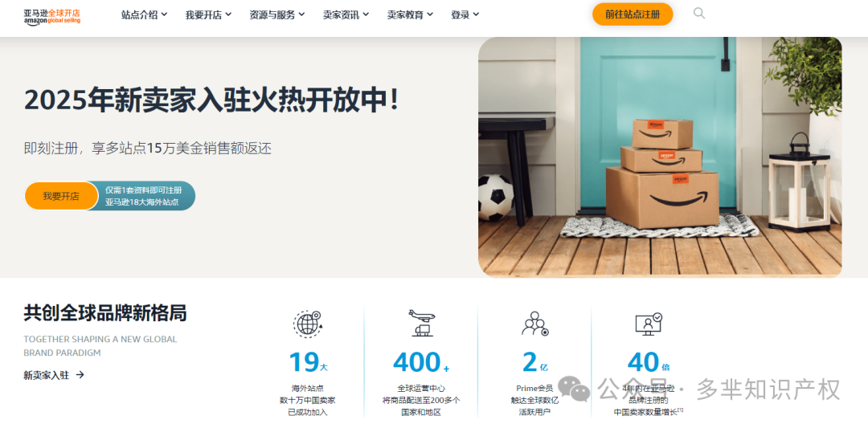Click the Amazon Global Selling logo
Viewport: 868px width, 424px height.
[52, 16]
